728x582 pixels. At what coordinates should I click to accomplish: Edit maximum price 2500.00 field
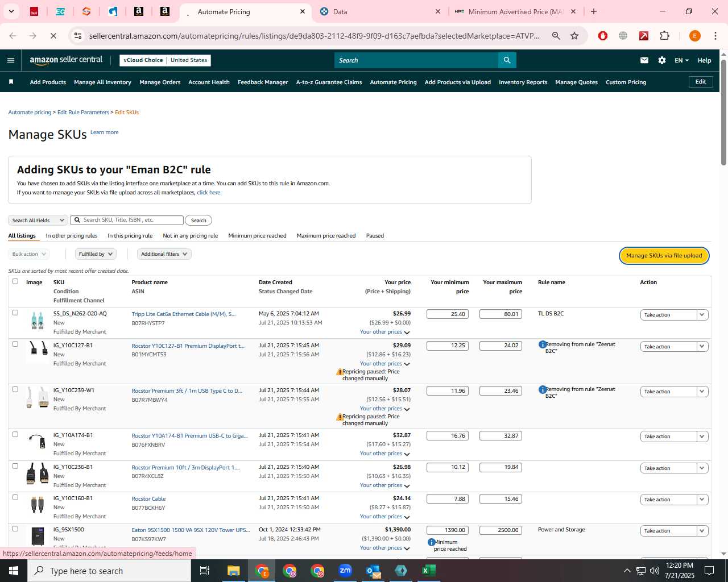click(x=500, y=530)
